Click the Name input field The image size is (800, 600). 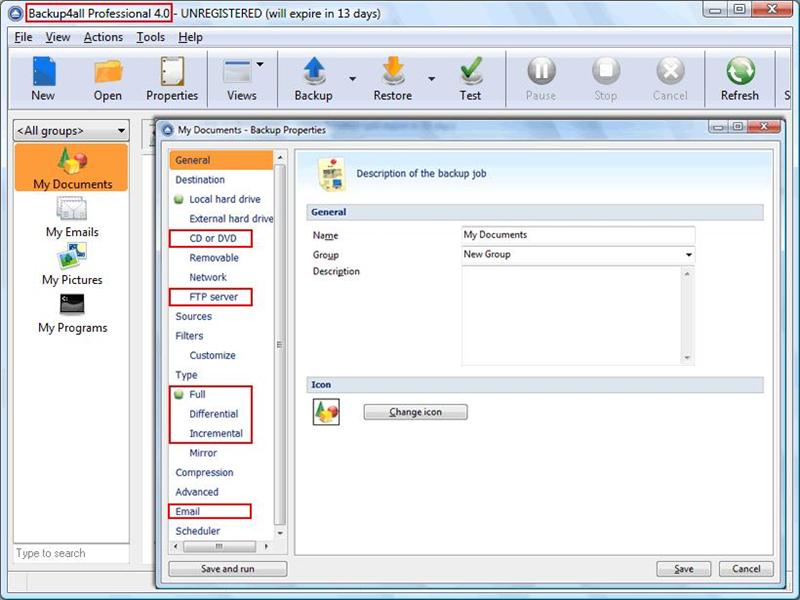[x=578, y=235]
